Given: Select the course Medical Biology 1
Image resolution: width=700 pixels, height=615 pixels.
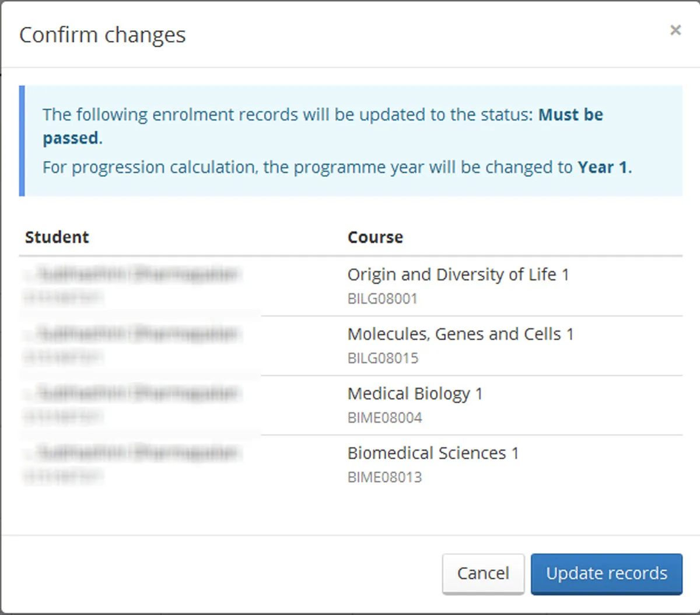Looking at the screenshot, I should [x=415, y=393].
